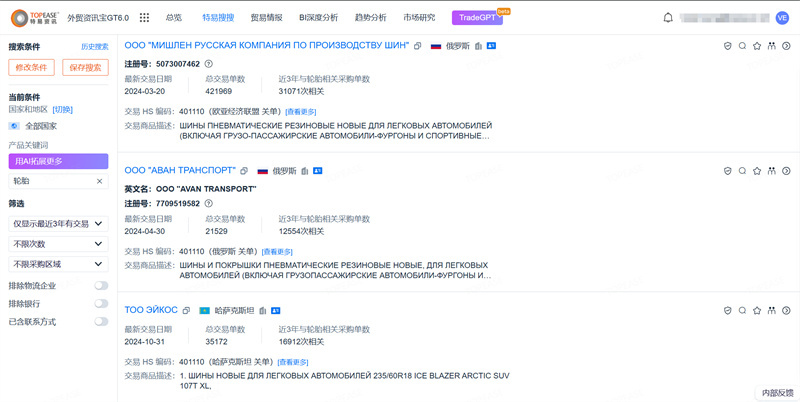800x402 pixels.
Task: Copy the АВАН ТРАНСПОРТ company name
Action: pyautogui.click(x=244, y=171)
